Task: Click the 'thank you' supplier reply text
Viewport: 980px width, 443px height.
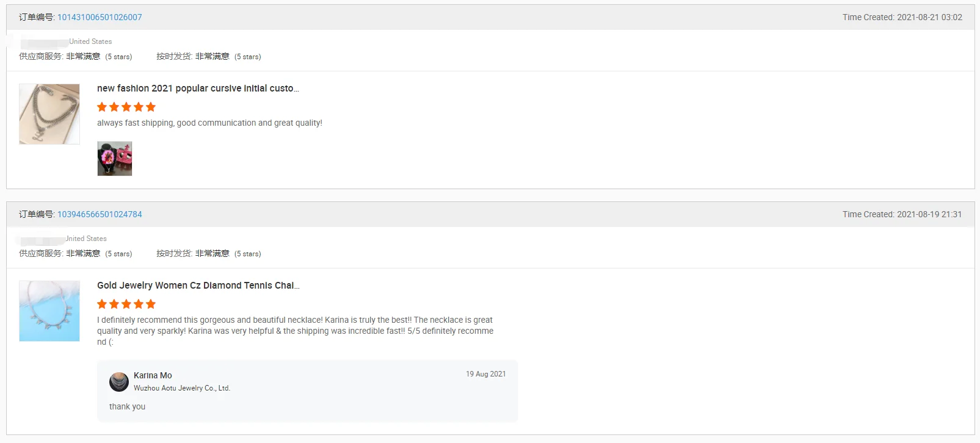Action: [127, 406]
